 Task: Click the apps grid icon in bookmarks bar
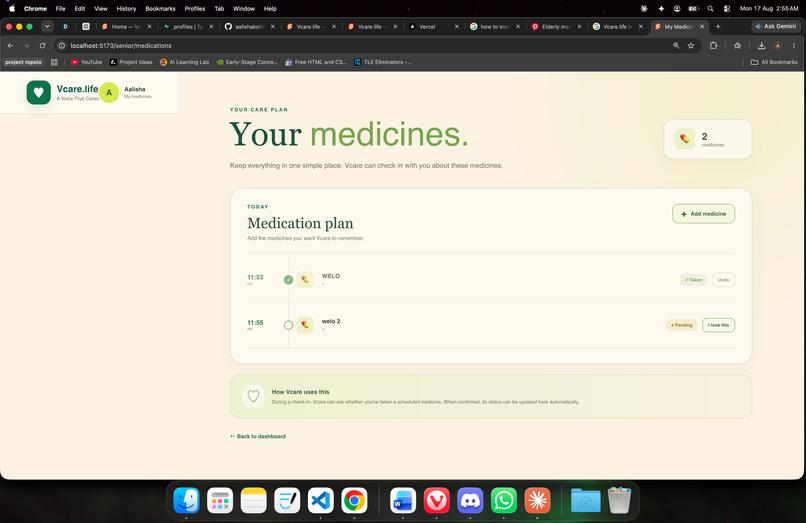click(x=54, y=62)
